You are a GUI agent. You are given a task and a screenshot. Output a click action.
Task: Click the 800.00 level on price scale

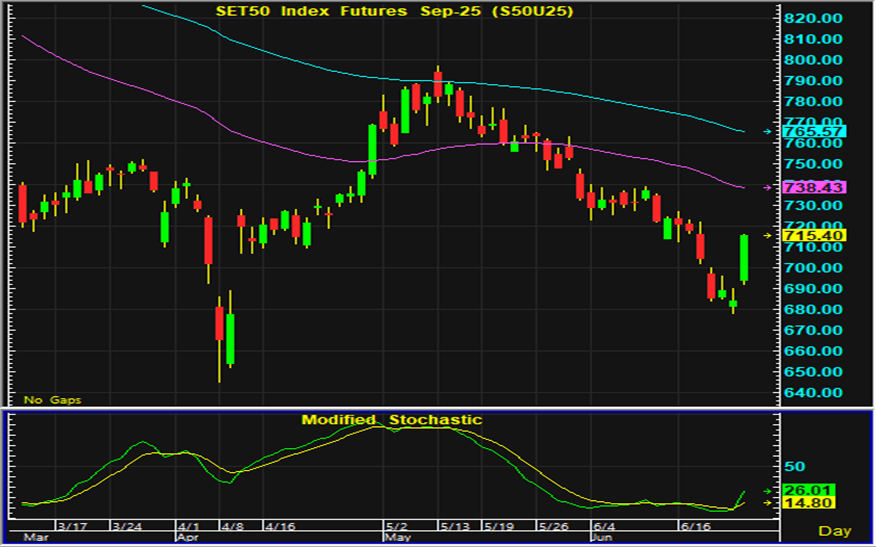point(814,60)
